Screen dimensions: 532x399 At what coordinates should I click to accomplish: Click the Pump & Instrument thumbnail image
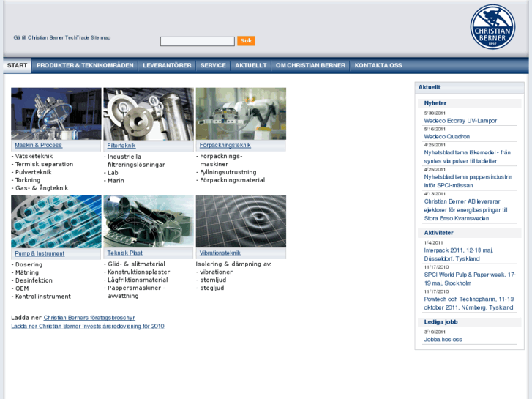pyautogui.click(x=56, y=221)
